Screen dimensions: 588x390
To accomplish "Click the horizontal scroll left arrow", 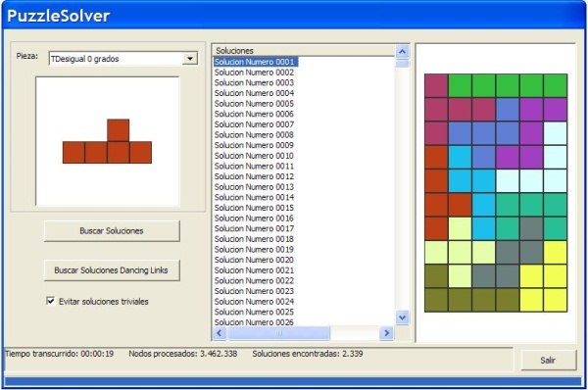I will pyautogui.click(x=220, y=333).
